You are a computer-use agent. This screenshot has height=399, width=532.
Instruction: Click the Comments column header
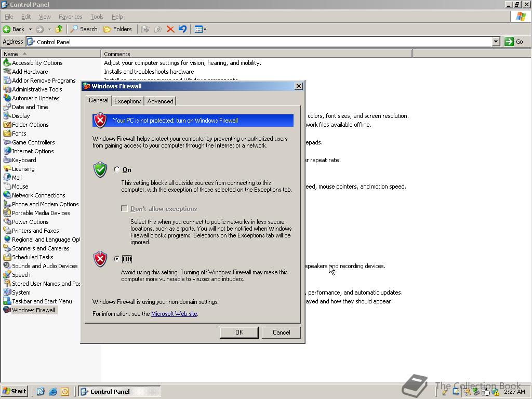click(257, 54)
